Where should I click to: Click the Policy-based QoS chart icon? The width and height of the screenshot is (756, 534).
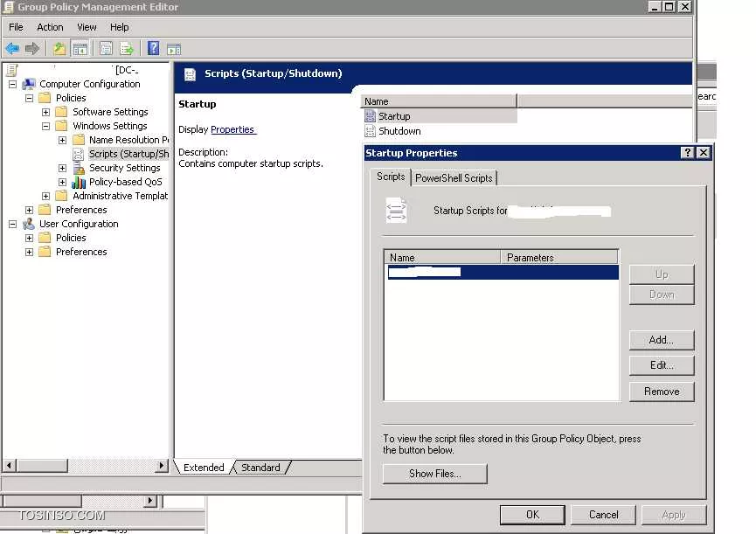coord(79,182)
